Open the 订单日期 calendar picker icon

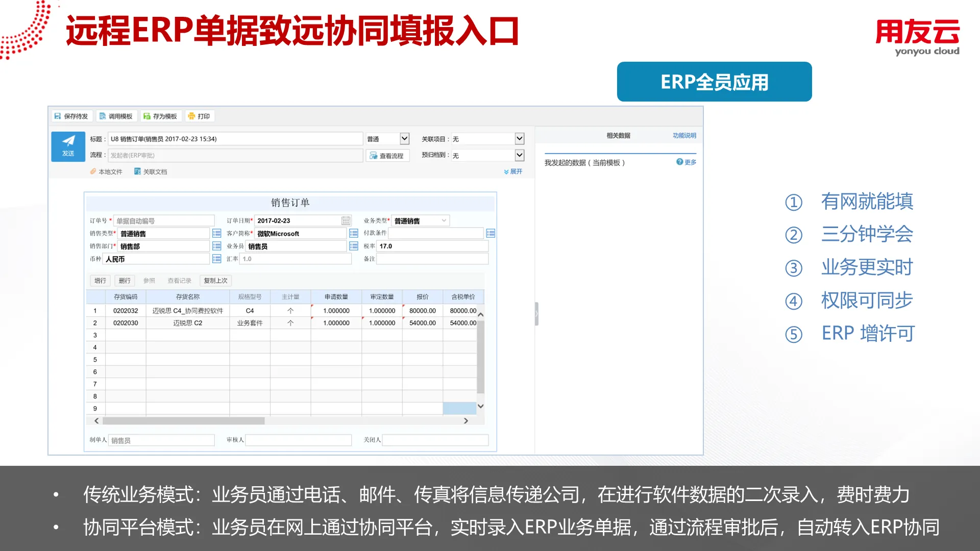tap(346, 220)
